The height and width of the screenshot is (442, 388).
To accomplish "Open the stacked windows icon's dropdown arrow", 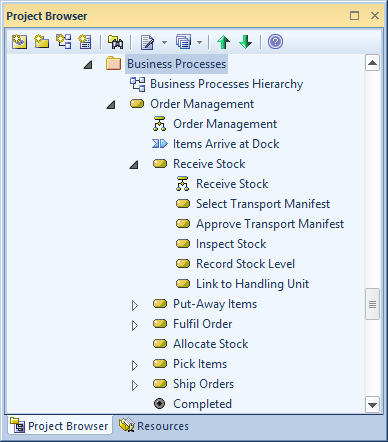I will click(x=199, y=42).
